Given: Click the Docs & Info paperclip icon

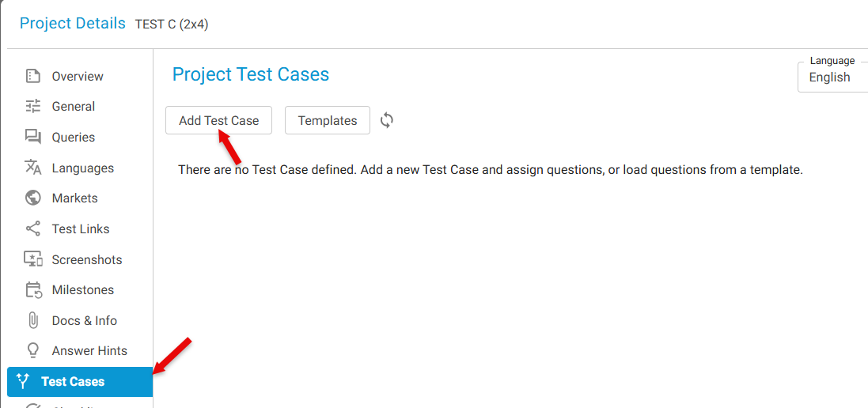Looking at the screenshot, I should [33, 320].
